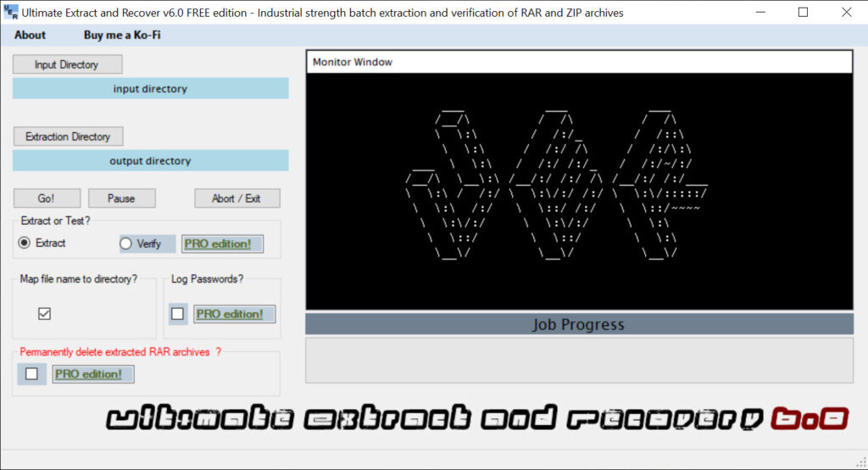This screenshot has height=470, width=868.
Task: Click the Job Progress bar area
Action: coord(580,361)
